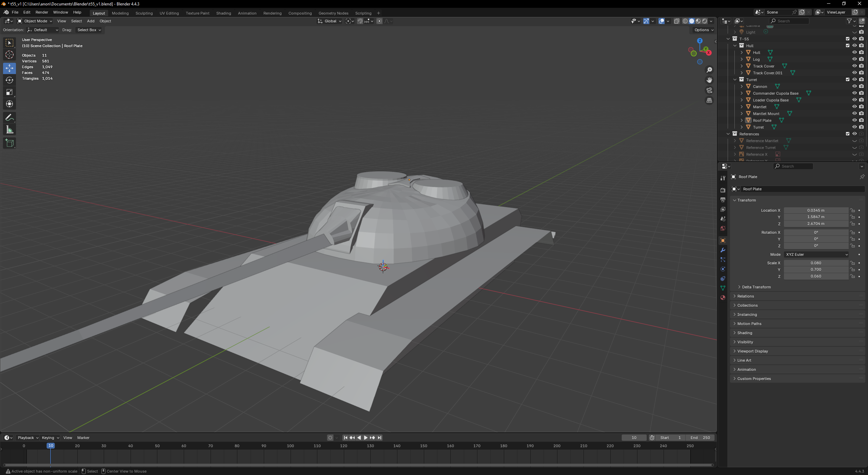The height and width of the screenshot is (475, 868).
Task: Click the viewport zoom magnifier icon
Action: point(709,70)
